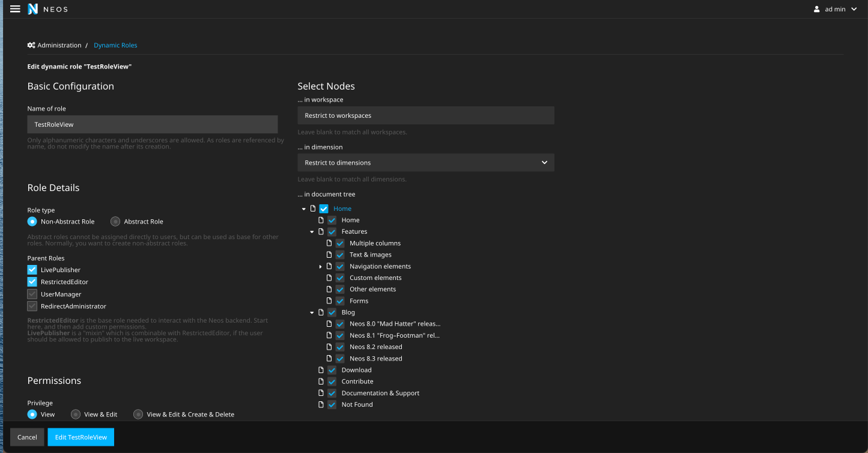Click the page icon of Neos 8.1 "Frog-Footman"
The width and height of the screenshot is (868, 453).
329,335
